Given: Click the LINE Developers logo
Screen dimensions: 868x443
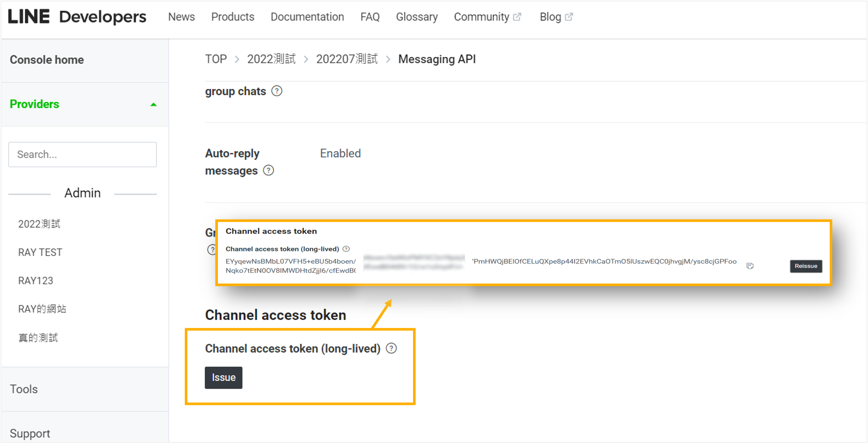Looking at the screenshot, I should click(77, 17).
